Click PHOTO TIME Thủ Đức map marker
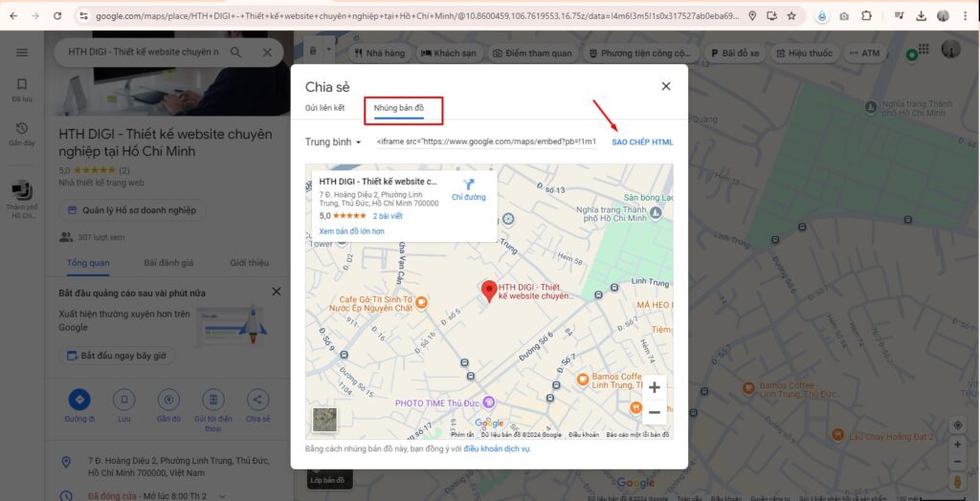980x501 pixels. tap(489, 403)
